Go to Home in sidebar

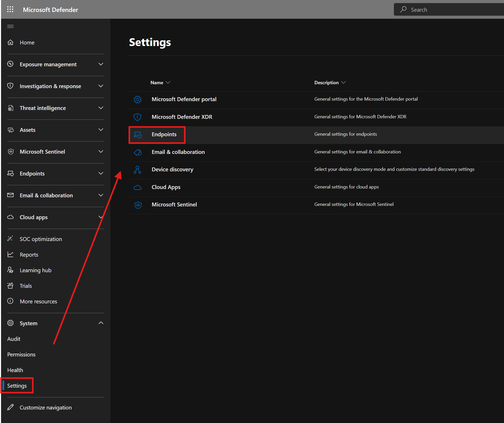pyautogui.click(x=27, y=42)
